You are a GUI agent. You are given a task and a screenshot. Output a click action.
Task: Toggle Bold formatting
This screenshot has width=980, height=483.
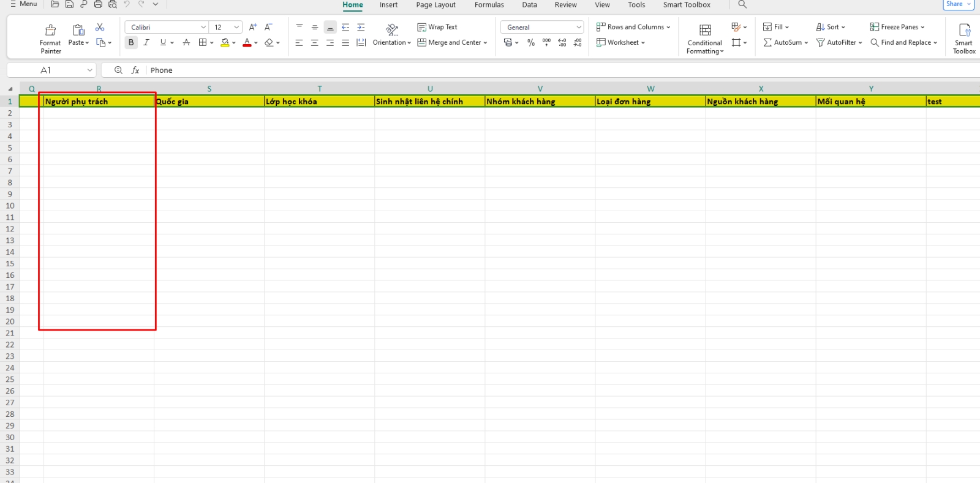[x=131, y=43]
